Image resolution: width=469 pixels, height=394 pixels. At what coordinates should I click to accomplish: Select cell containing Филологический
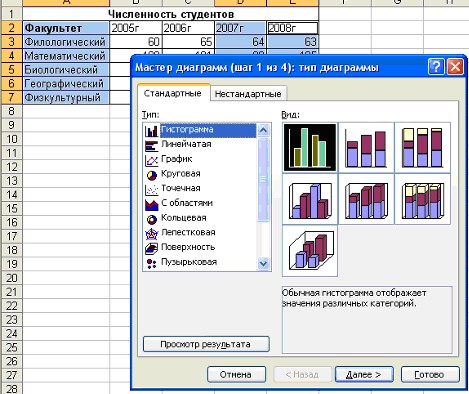pyautogui.click(x=66, y=42)
